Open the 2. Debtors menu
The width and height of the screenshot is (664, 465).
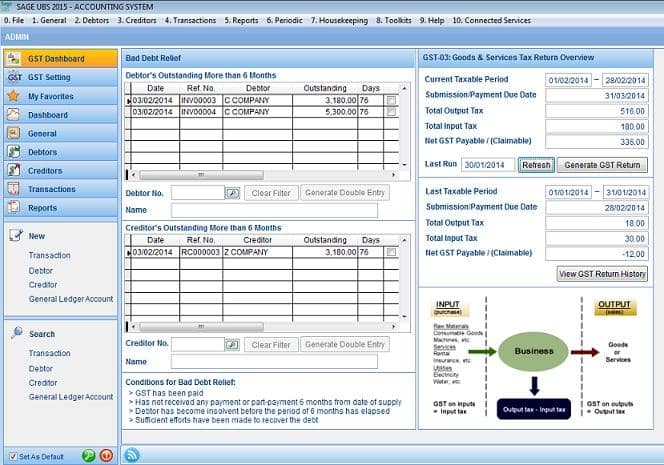91,20
